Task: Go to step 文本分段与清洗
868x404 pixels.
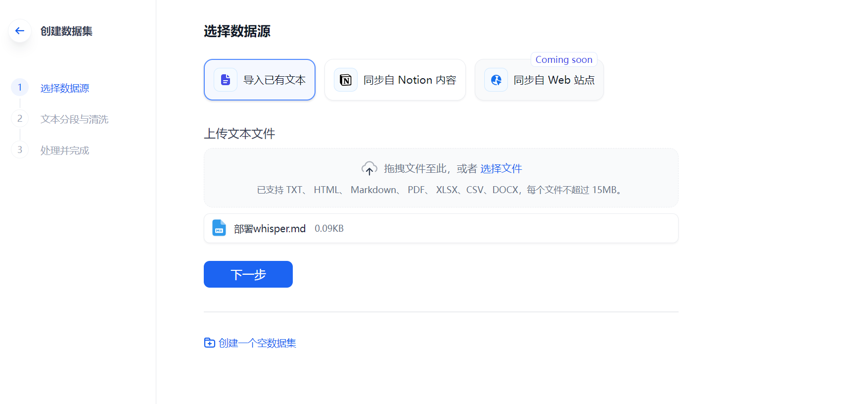Action: pyautogui.click(x=74, y=119)
